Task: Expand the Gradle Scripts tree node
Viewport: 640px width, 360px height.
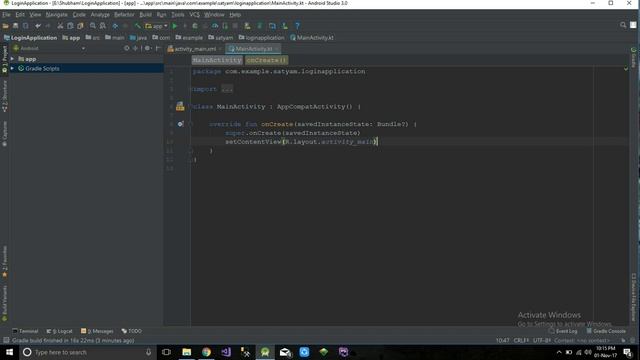Action: click(13, 69)
